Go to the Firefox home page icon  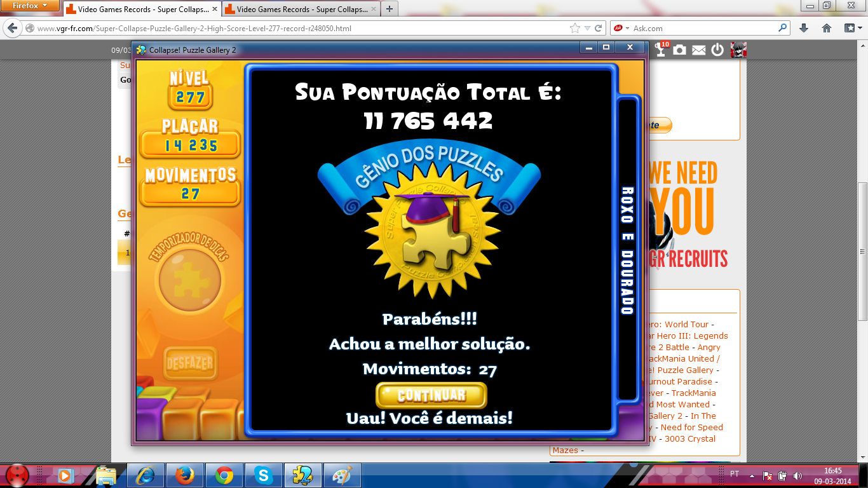click(x=827, y=28)
